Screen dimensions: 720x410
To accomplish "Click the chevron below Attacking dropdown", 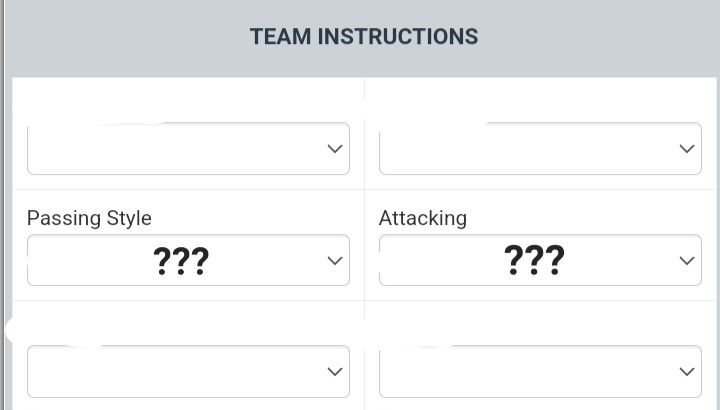I will pyautogui.click(x=687, y=371).
